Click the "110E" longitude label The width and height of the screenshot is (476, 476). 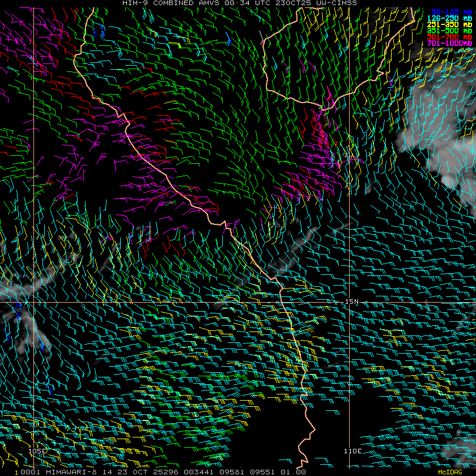[x=352, y=452]
